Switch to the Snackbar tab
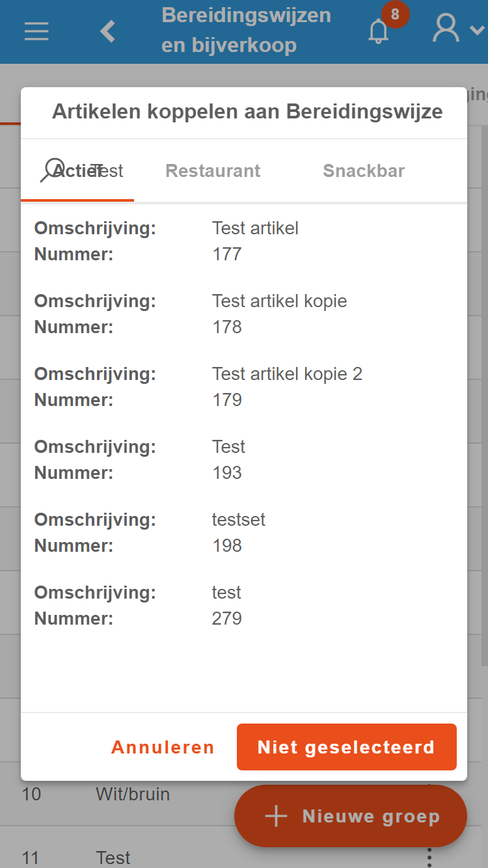Screen dimensions: 488x868 click(x=364, y=170)
